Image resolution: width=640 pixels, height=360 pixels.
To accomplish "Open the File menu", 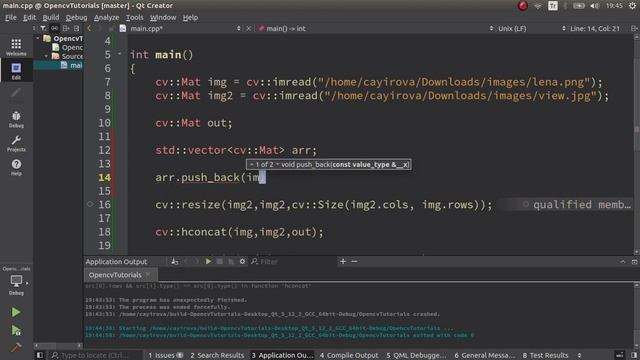I will pos(11,17).
